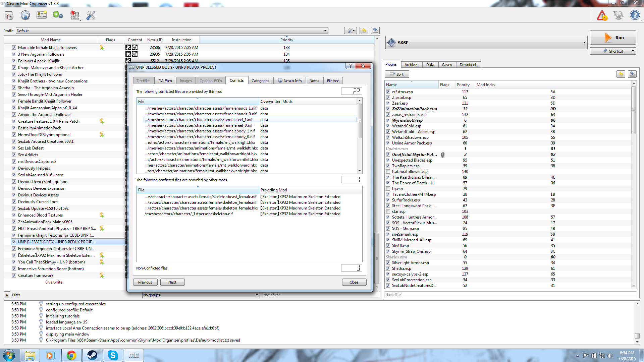
Task: Click the Steam icon in the taskbar
Action: (92, 355)
